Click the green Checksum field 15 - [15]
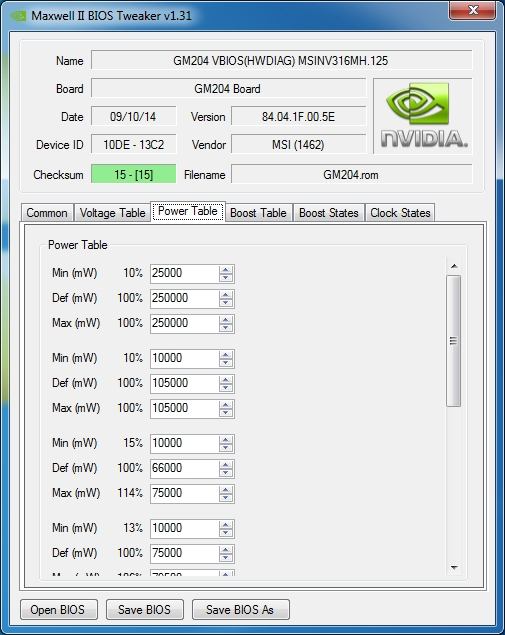The height and width of the screenshot is (635, 505). pos(134,174)
